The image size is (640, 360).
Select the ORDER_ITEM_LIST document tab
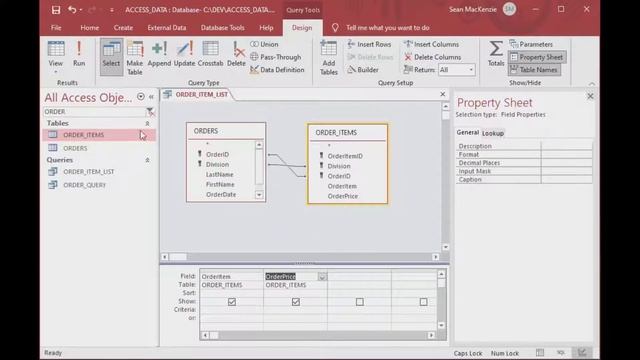point(197,94)
